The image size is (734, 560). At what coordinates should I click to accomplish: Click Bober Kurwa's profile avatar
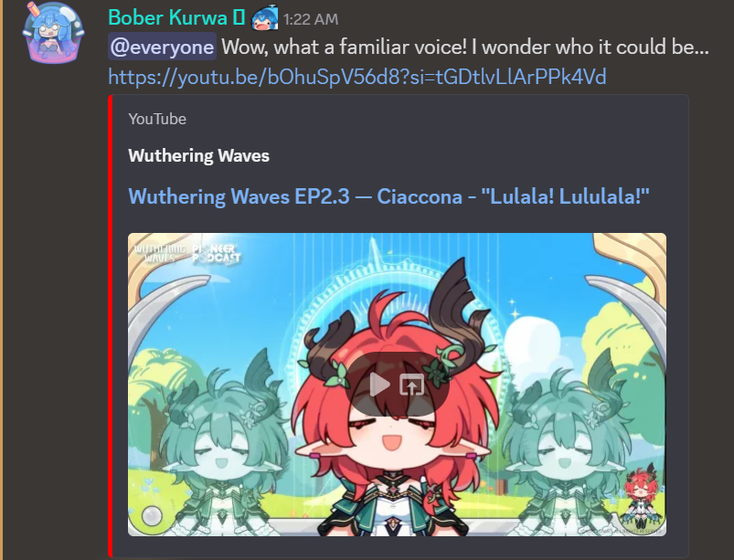click(53, 33)
